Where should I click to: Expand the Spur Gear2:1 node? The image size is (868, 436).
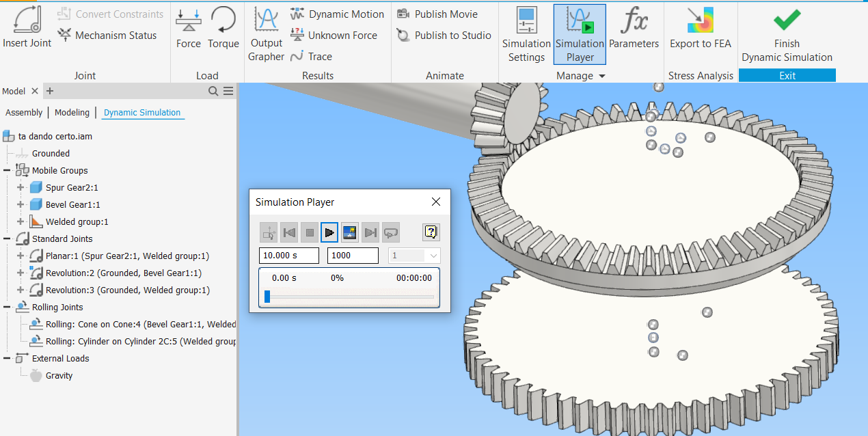(x=20, y=187)
